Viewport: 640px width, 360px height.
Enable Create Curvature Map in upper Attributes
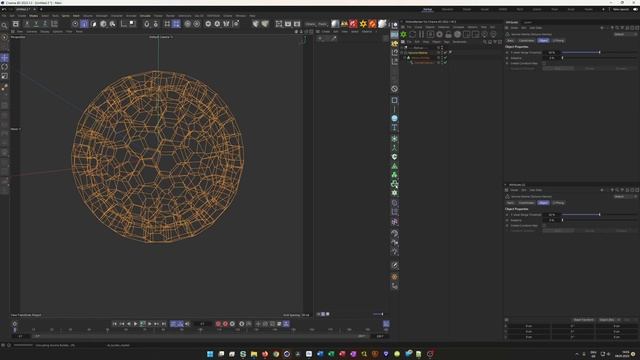click(x=544, y=63)
